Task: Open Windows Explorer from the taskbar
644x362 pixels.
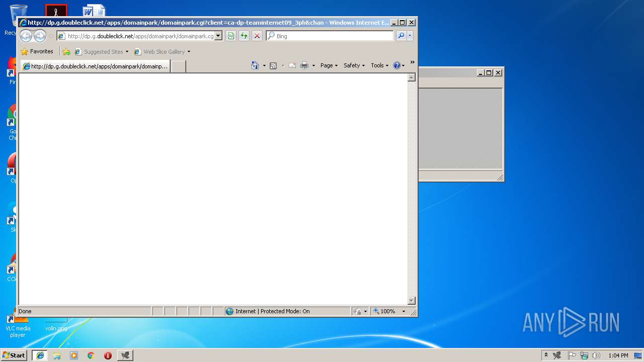Action: coord(57,355)
